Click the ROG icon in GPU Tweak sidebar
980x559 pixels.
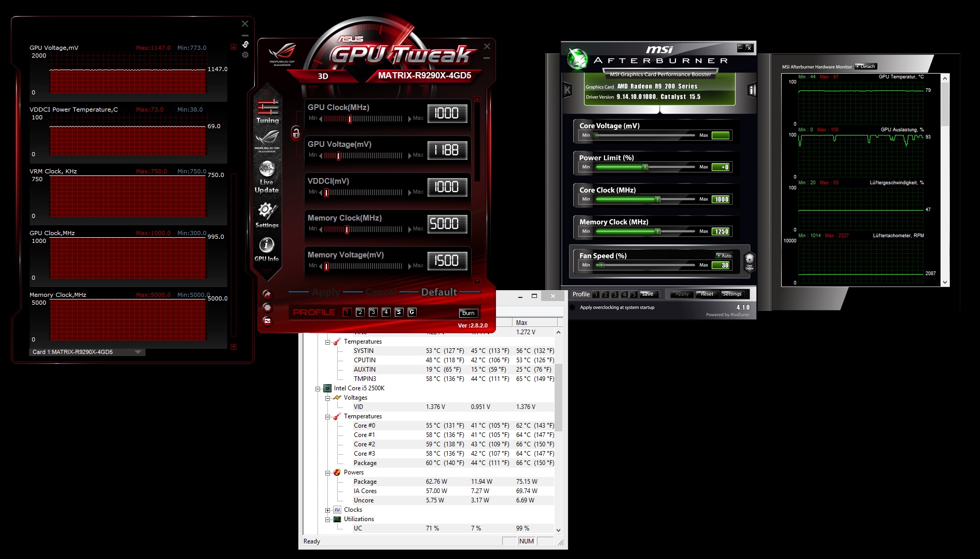point(267,141)
